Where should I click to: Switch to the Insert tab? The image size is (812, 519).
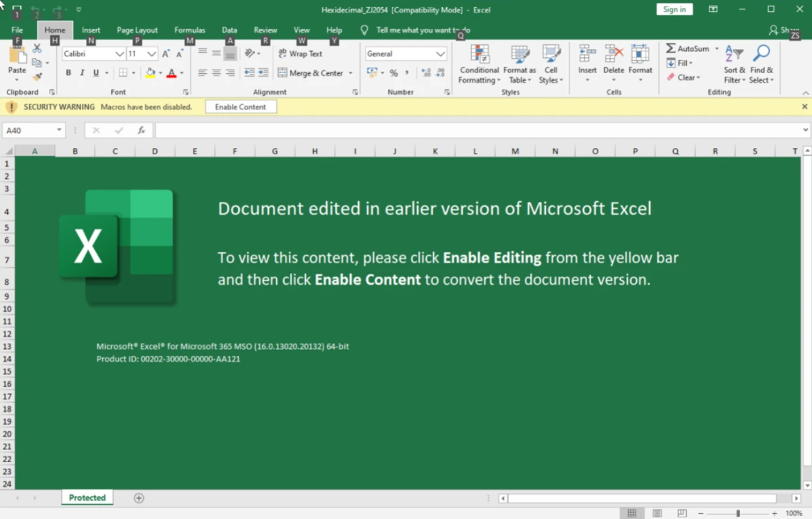[91, 30]
